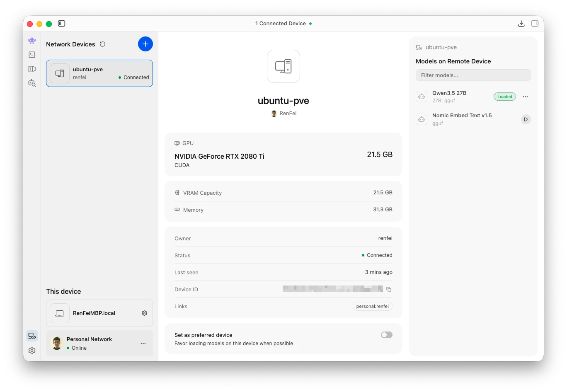The image size is (567, 392).
Task: Open the Personal Network options menu
Action: pos(143,344)
